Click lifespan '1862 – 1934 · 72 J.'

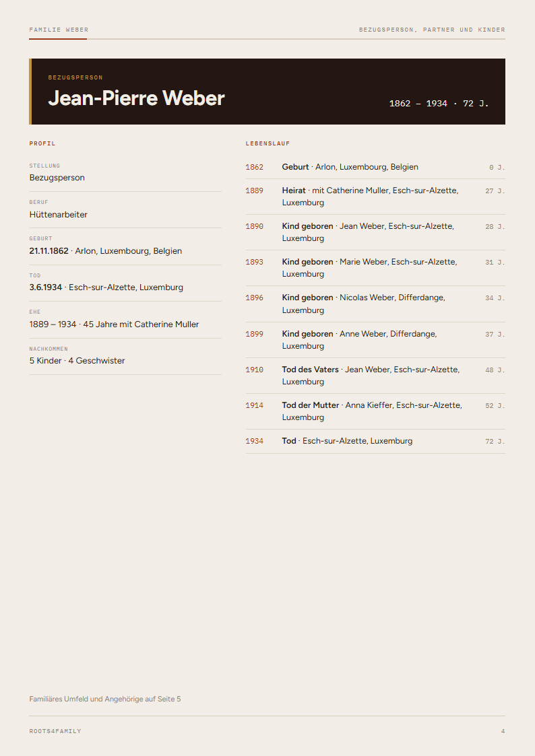coord(439,103)
